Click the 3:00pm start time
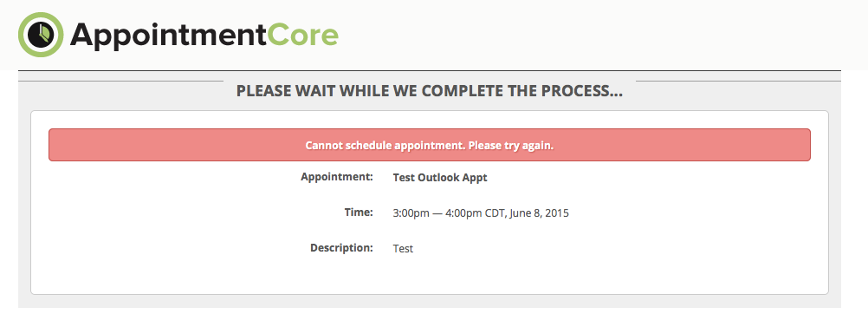This screenshot has width=868, height=327. tap(411, 213)
